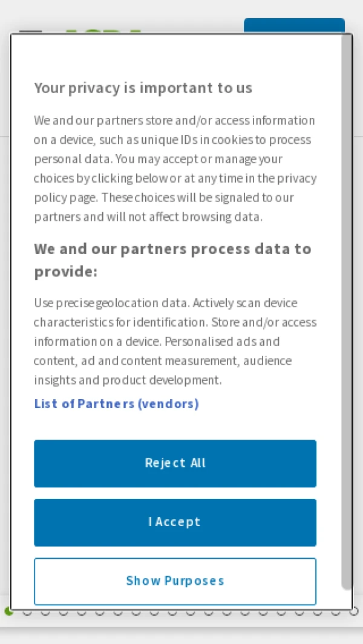Select the third carousel pagination dot

[45, 612]
